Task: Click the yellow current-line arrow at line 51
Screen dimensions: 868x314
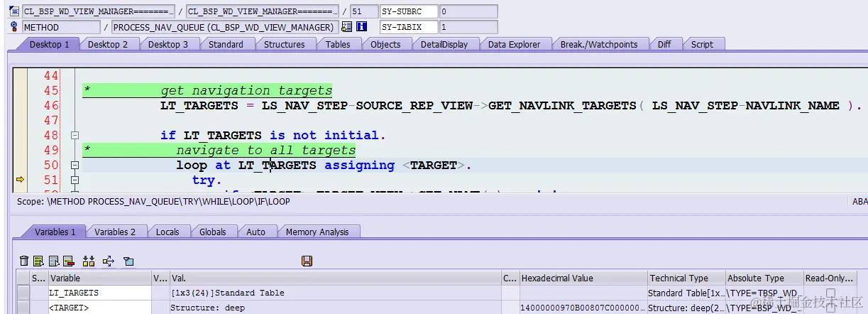Action: 20,180
